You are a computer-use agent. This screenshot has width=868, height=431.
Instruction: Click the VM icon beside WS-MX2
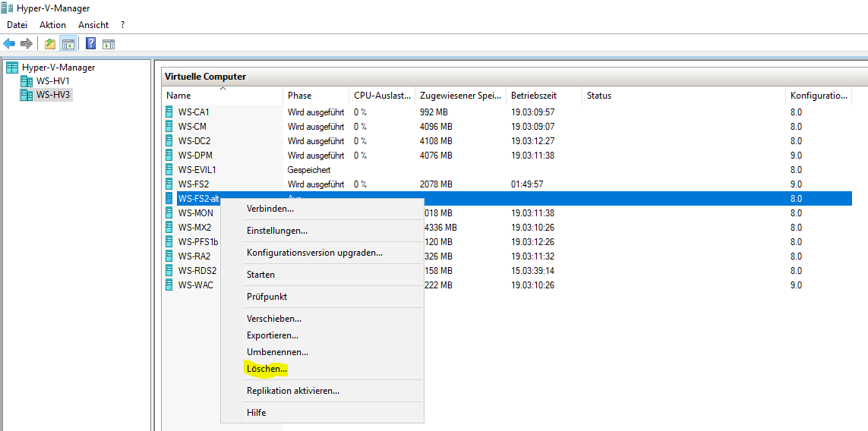169,227
